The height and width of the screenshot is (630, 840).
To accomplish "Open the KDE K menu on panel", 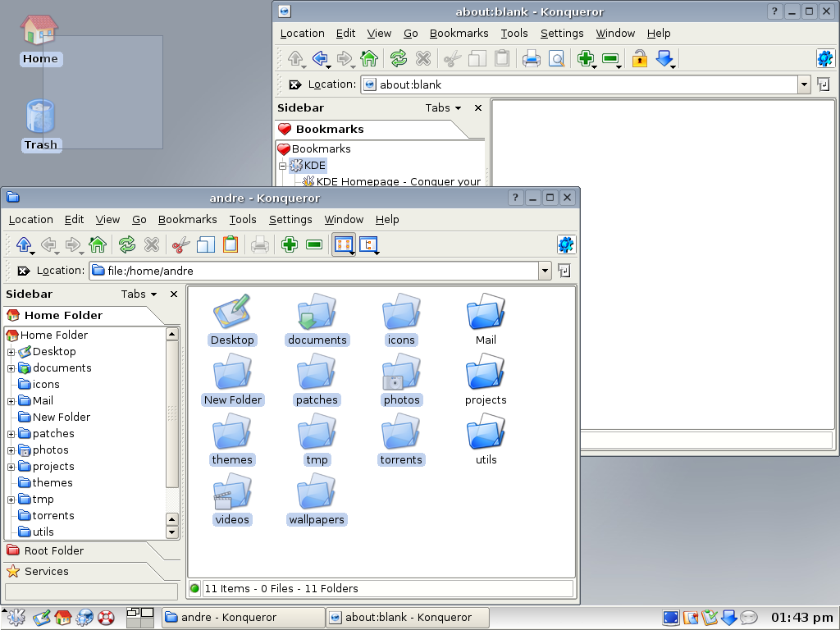I will 16,618.
